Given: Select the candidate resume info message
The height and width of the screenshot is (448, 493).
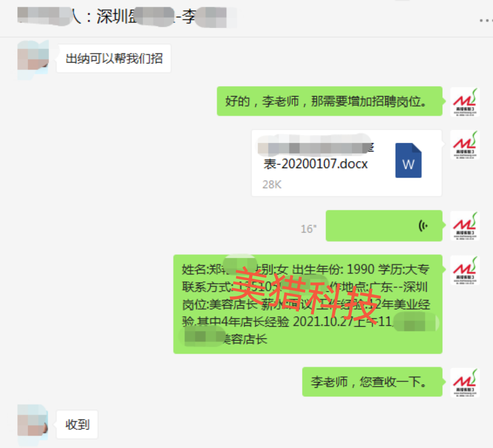Looking at the screenshot, I should click(x=308, y=304).
